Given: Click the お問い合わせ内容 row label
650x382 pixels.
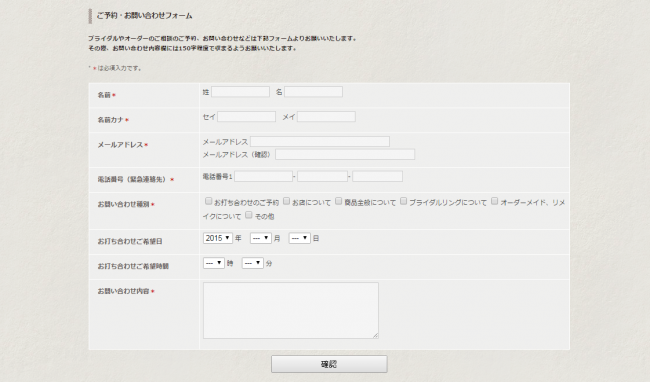Looking at the screenshot, I should [x=124, y=291].
